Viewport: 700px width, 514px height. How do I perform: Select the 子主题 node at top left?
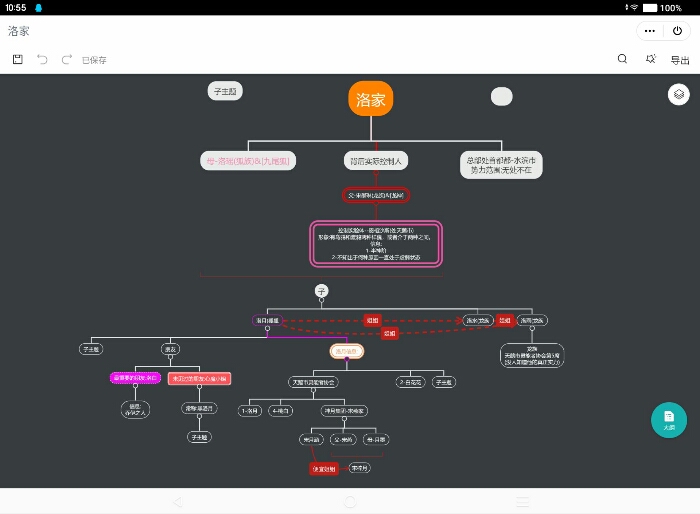tap(225, 92)
